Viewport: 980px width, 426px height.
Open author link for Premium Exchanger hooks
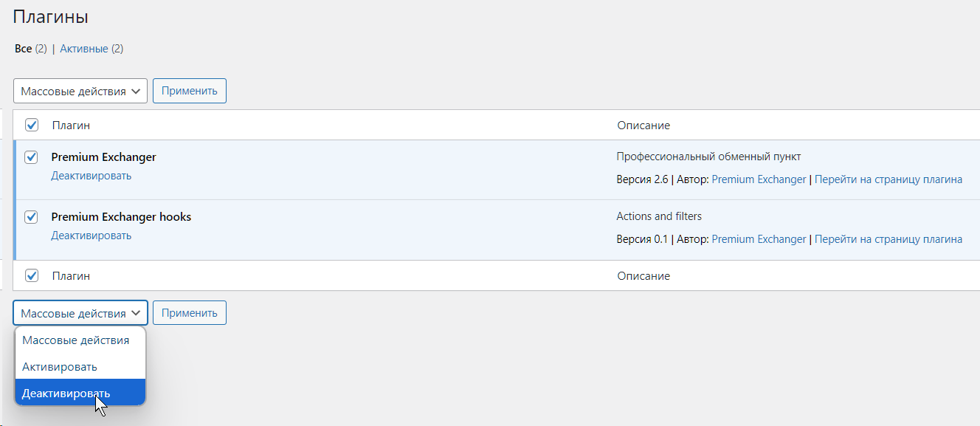[x=759, y=239]
